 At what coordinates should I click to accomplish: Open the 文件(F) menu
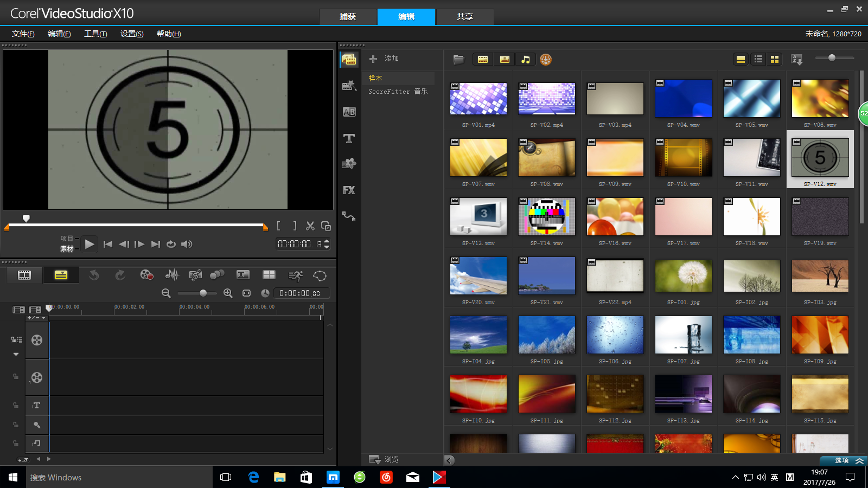(x=23, y=34)
